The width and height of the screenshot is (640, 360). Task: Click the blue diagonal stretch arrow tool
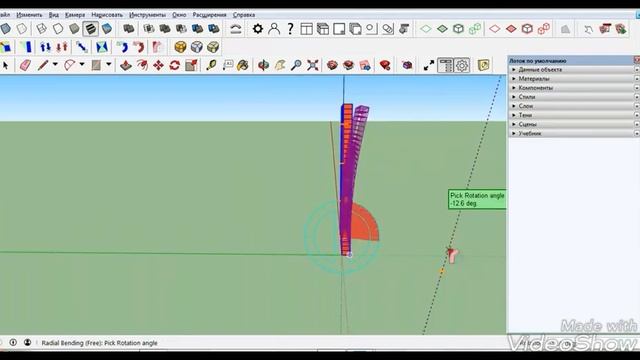tap(82, 47)
